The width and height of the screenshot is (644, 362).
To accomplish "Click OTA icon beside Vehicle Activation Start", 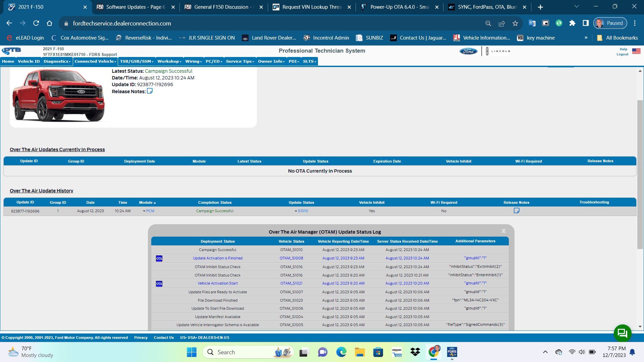I will pos(159,284).
